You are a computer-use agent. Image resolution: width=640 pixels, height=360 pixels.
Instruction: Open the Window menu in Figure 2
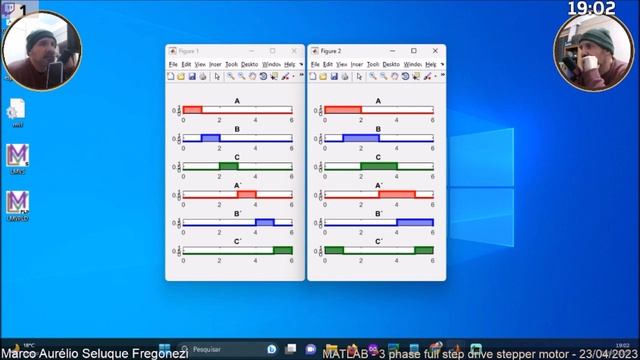coord(413,64)
